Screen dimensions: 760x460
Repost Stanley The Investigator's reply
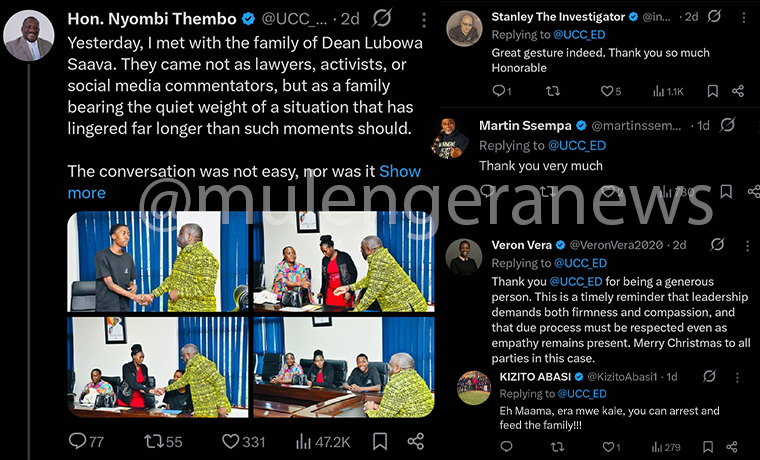pyautogui.click(x=553, y=91)
